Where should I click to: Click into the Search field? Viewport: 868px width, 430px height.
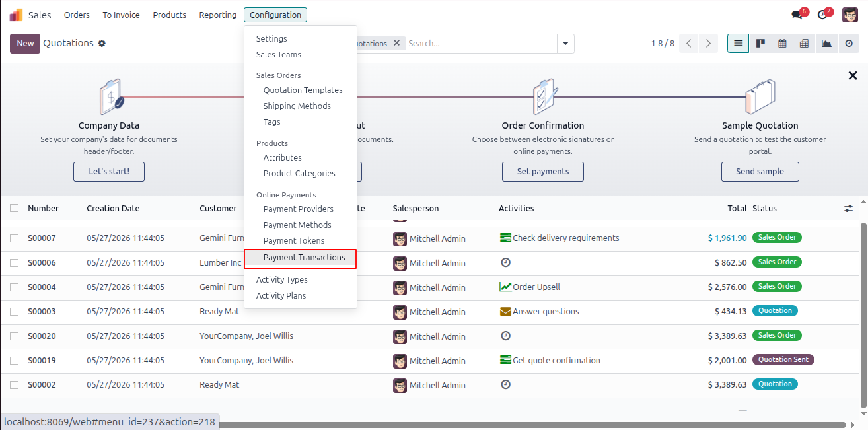tap(481, 44)
